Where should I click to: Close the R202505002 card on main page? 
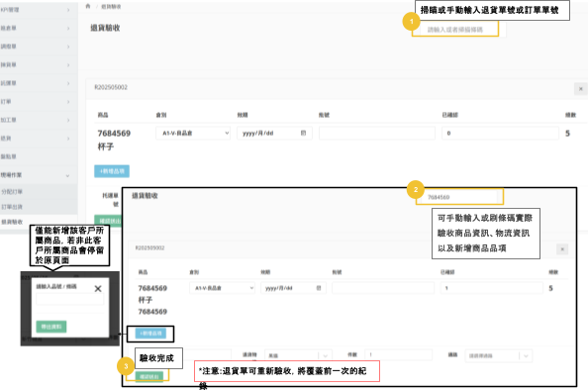pos(580,89)
